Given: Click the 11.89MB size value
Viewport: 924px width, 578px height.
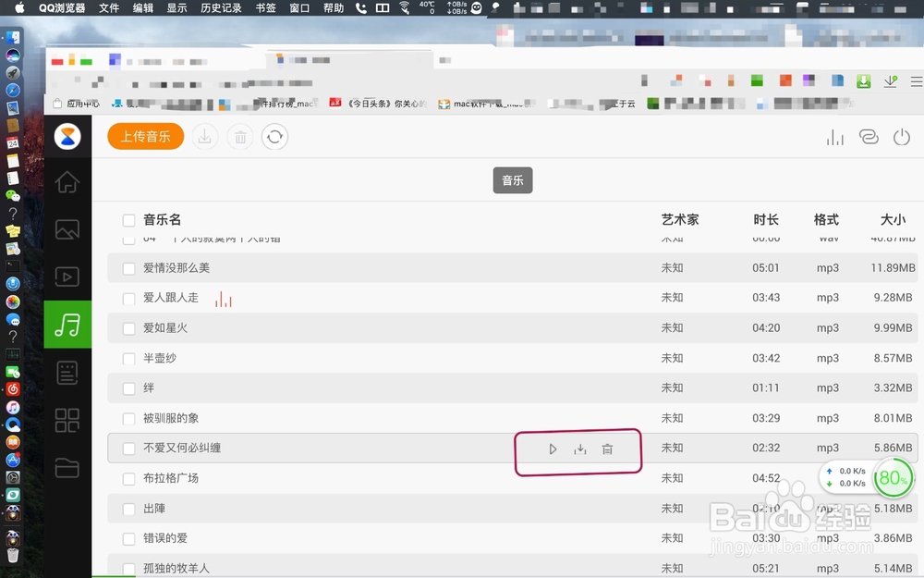Looking at the screenshot, I should coord(893,268).
